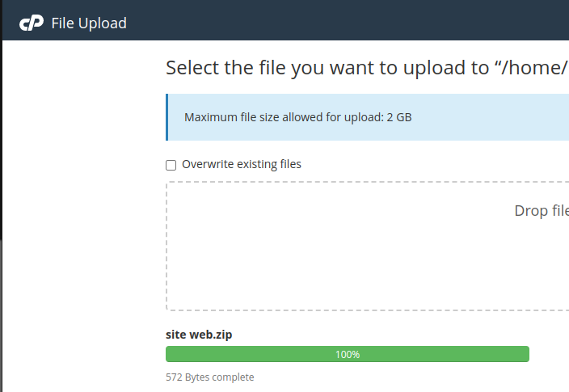Enable the Overwrite existing files checkbox
Viewport: 569px width, 392px height.
tap(171, 165)
